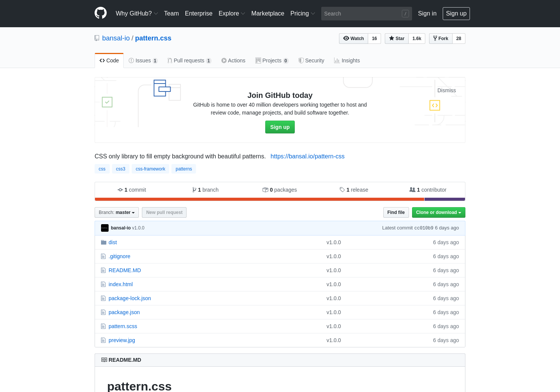The image size is (560, 392).
Task: Click the file icon beside pattern.scss
Action: click(x=103, y=326)
